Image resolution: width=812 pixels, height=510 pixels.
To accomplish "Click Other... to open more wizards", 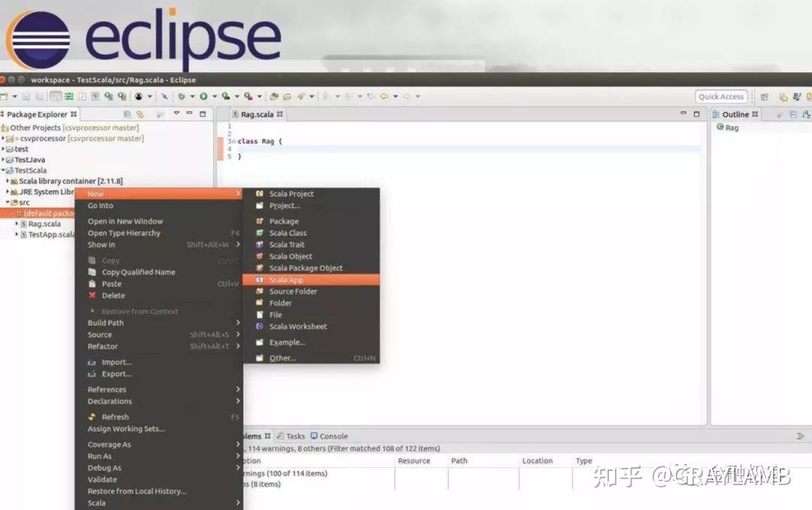I will pyautogui.click(x=282, y=358).
